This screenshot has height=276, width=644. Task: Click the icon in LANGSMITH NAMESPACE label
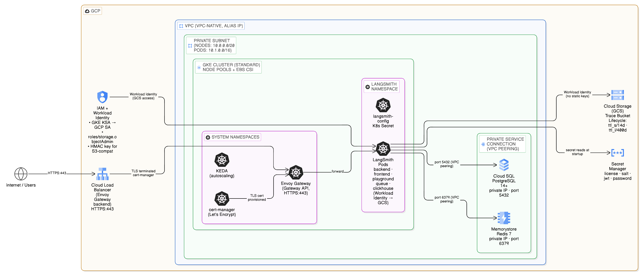tap(368, 87)
